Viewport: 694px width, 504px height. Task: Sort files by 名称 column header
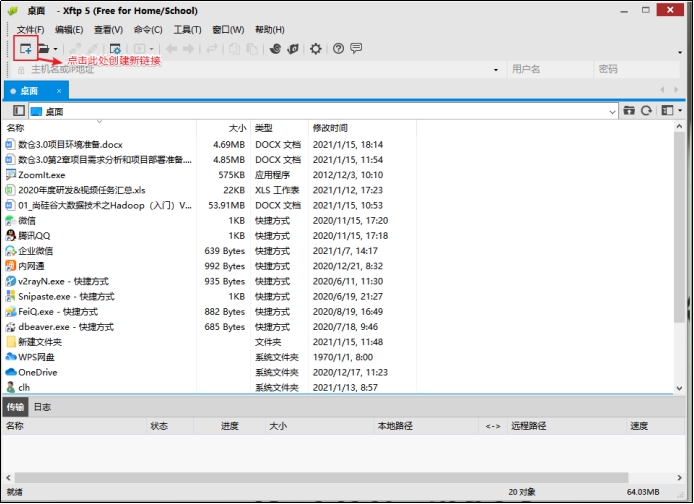point(99,128)
